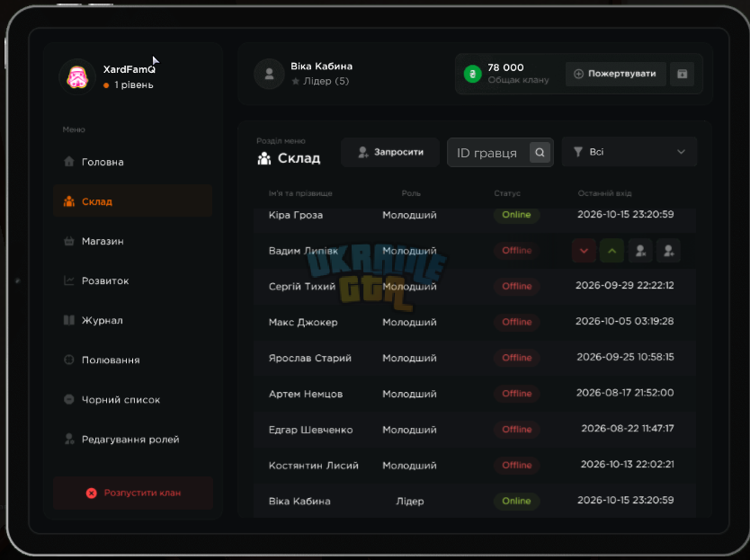Click the Пожертвувати button
The width and height of the screenshot is (750, 560).
pos(616,74)
